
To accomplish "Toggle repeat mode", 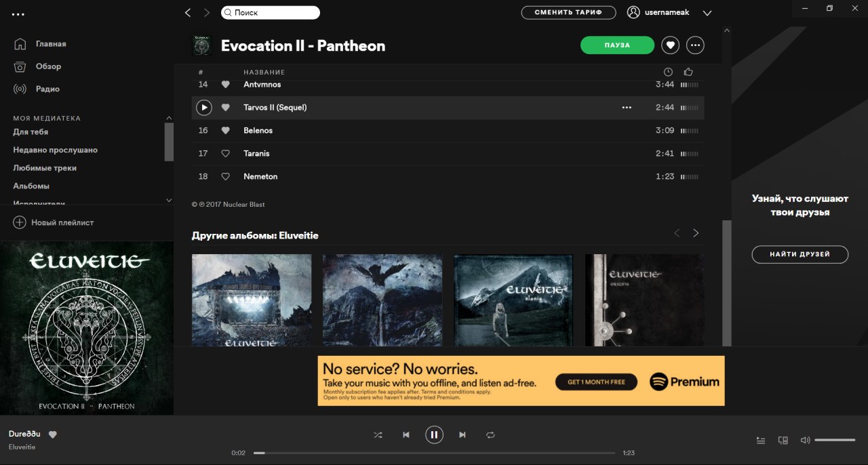I will tap(490, 435).
